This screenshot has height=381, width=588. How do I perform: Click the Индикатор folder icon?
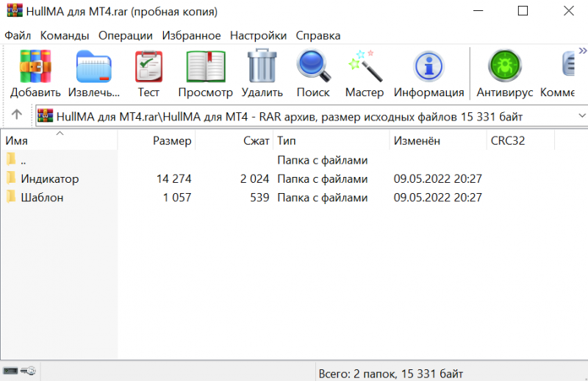click(11, 178)
